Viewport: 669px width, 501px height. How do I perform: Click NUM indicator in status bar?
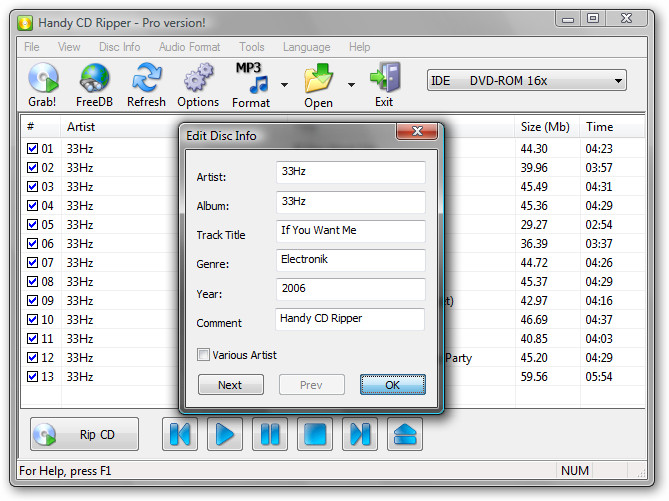tap(575, 470)
